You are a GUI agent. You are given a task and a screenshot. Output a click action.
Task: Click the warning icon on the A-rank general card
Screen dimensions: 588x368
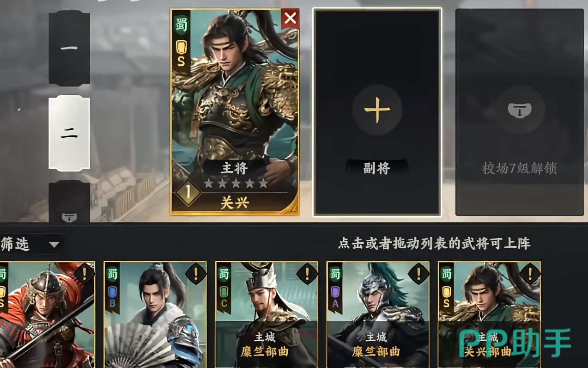(x=419, y=274)
